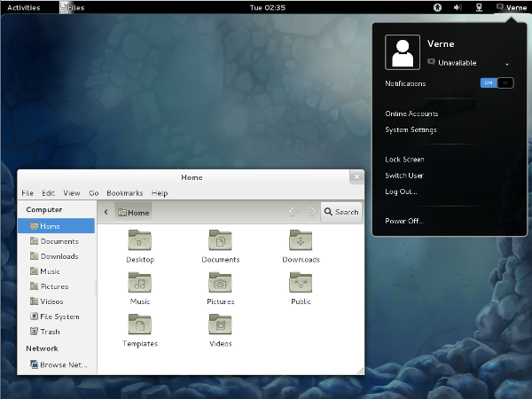Open the Desktop folder icon
Viewport: 532px width, 399px height.
pyautogui.click(x=140, y=240)
